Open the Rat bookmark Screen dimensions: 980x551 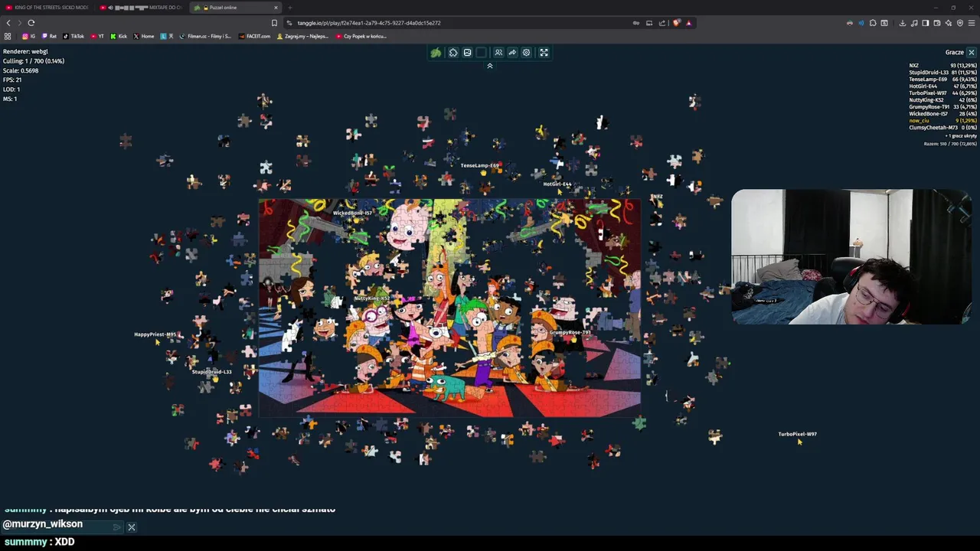50,36
